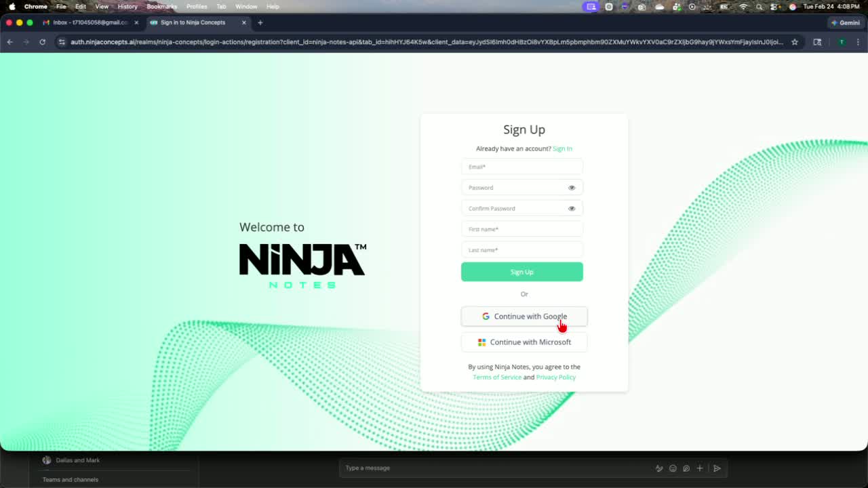Click the Chrome address bar URL
Image resolution: width=868 pixels, height=488 pixels.
click(x=427, y=42)
